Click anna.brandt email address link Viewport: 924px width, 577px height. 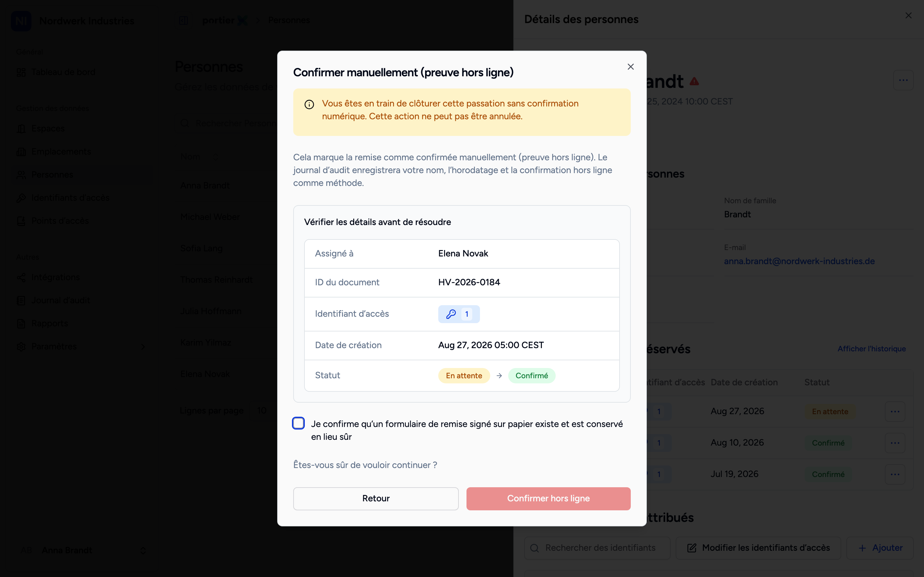(x=799, y=261)
